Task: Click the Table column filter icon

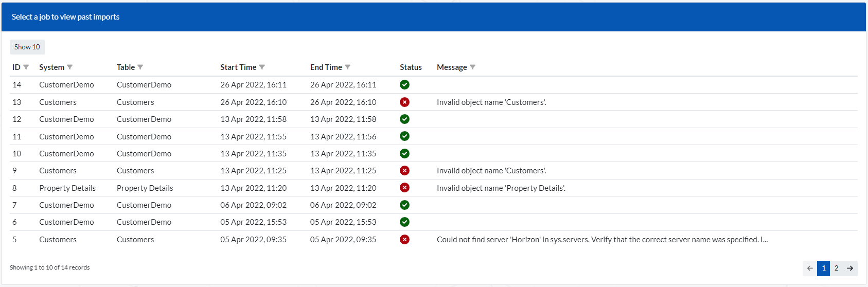Action: pos(140,67)
